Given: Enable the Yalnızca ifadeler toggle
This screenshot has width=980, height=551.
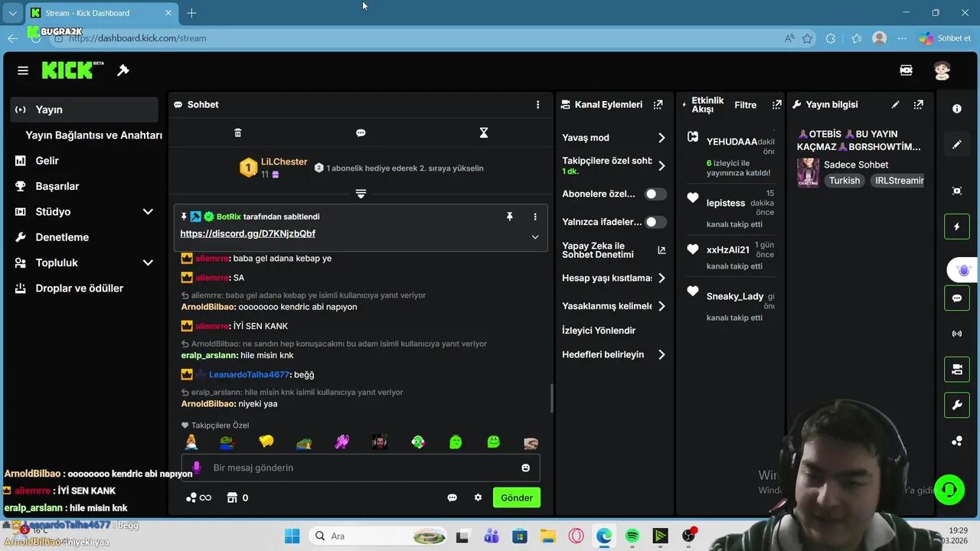Looking at the screenshot, I should 655,222.
